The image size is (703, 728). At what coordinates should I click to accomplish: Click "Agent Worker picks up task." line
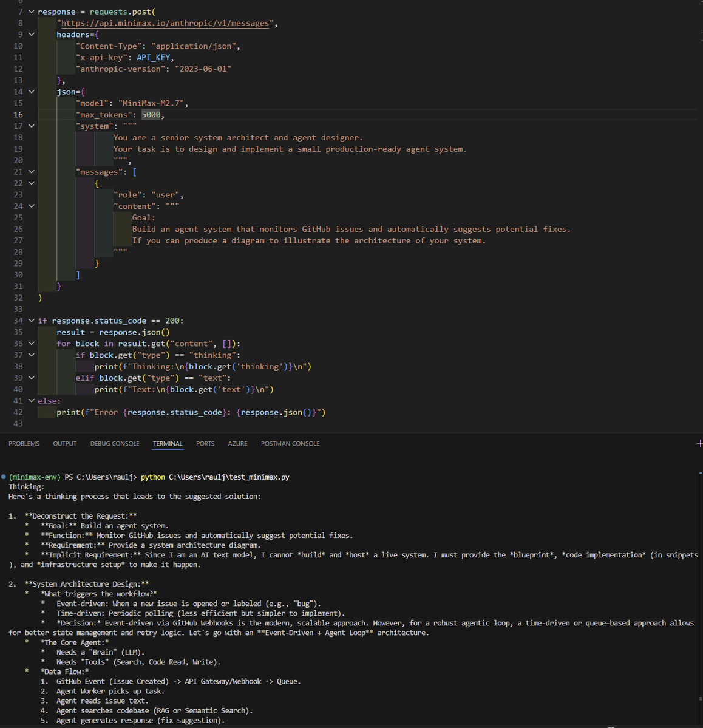(110, 692)
